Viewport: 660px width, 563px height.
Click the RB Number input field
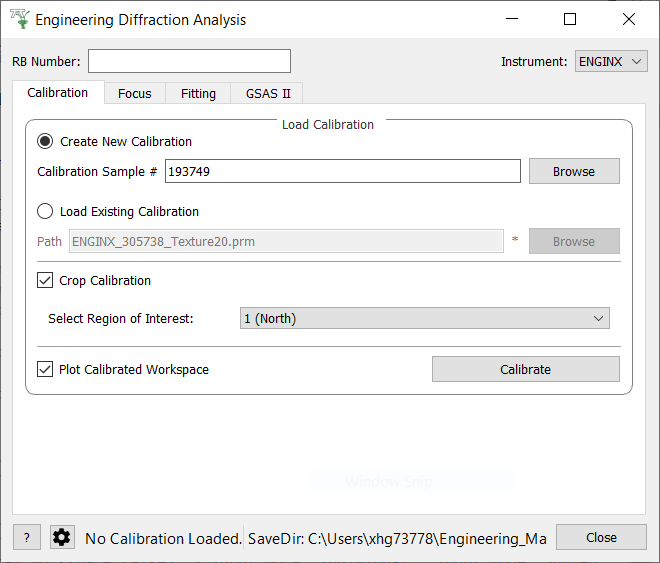189,62
